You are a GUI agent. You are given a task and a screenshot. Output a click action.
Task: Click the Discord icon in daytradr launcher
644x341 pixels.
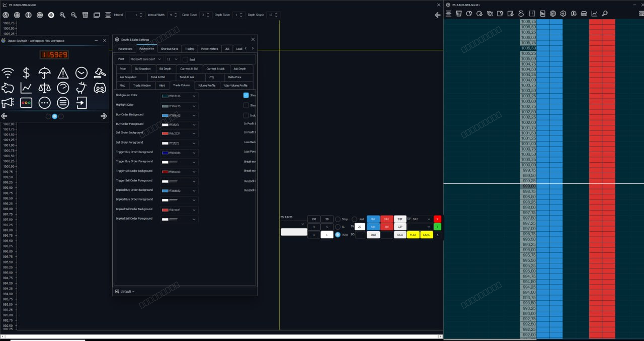click(100, 88)
